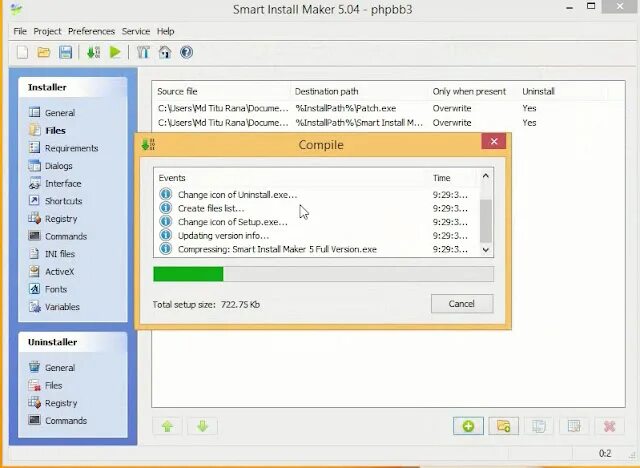This screenshot has height=468, width=640.
Task: Move file up with green up arrow
Action: pos(167,426)
